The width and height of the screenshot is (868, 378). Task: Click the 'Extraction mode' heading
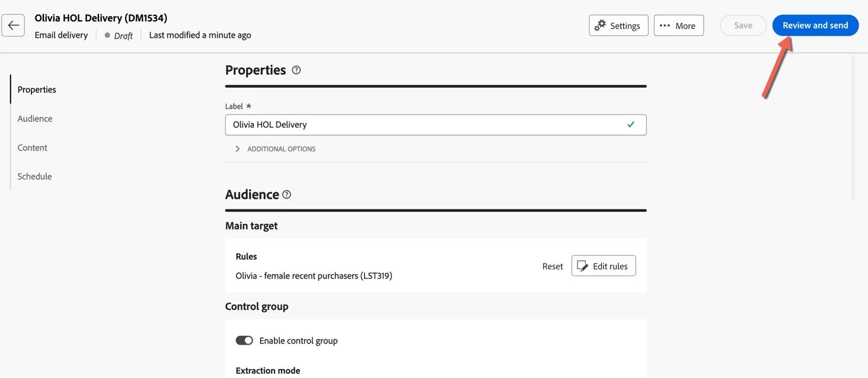pos(268,371)
